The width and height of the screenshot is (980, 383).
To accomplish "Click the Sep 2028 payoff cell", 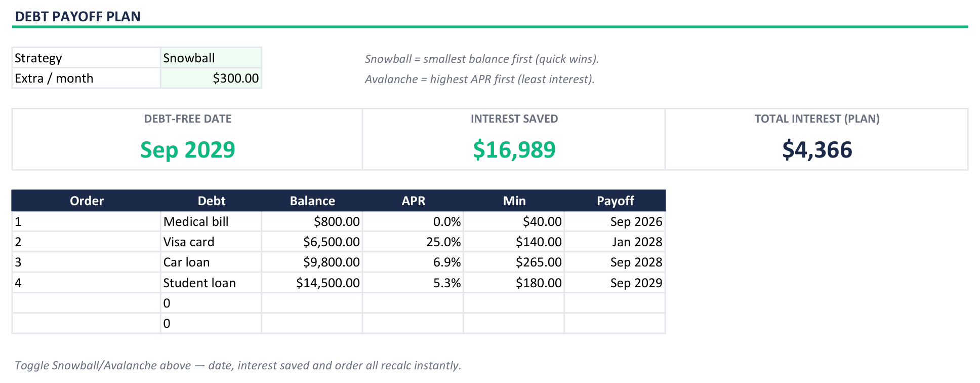I will (x=615, y=262).
